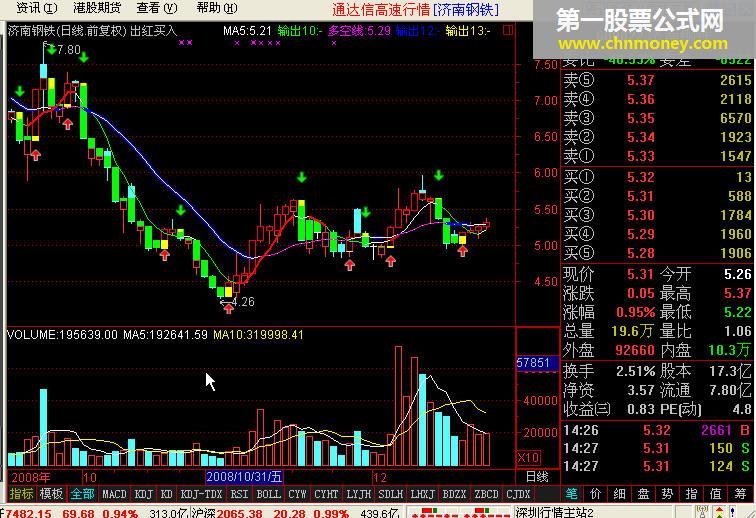Click the 通达信高速行情 [济南钢铁] title text
This screenshot has width=756, height=518.
415,9
